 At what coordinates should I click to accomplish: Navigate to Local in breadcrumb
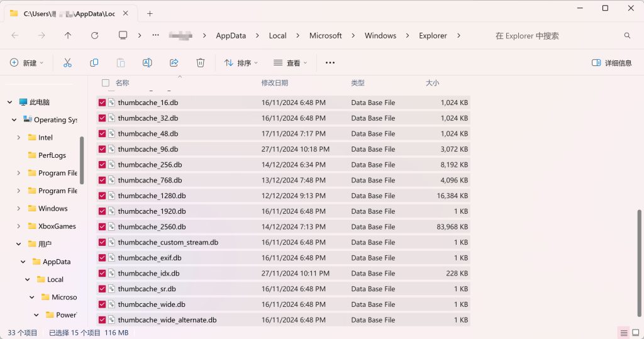277,36
